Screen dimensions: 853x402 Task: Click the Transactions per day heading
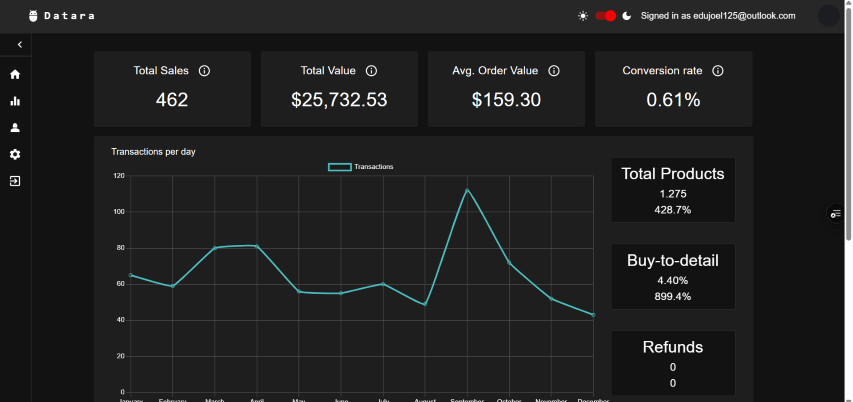[153, 152]
